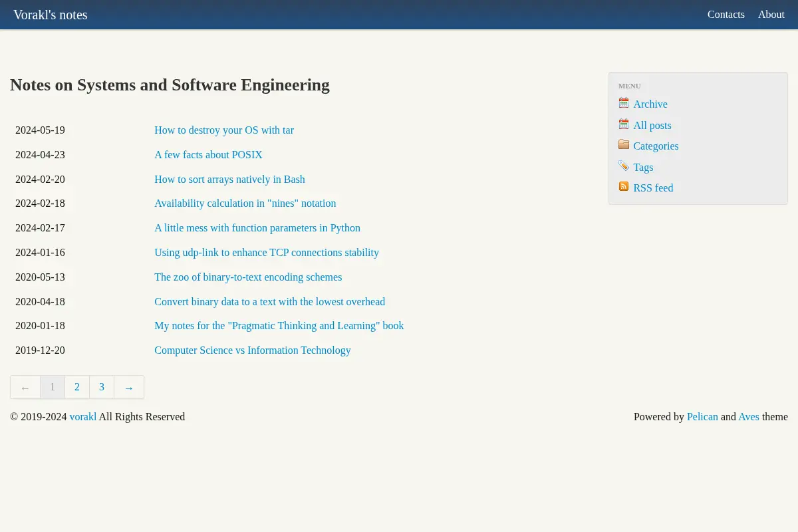Click current page 1 in pagination
798x532 pixels.
click(x=53, y=387)
